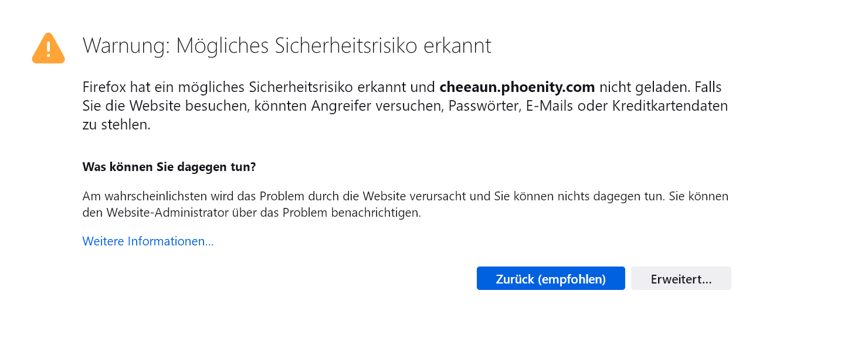Click the word 'Warnung' in the title
Image resolution: width=868 pixels, height=345 pixels.
126,46
